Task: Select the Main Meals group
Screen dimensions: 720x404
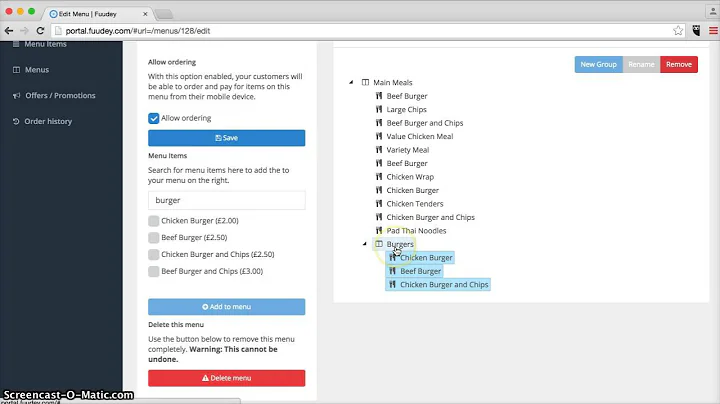Action: [393, 83]
